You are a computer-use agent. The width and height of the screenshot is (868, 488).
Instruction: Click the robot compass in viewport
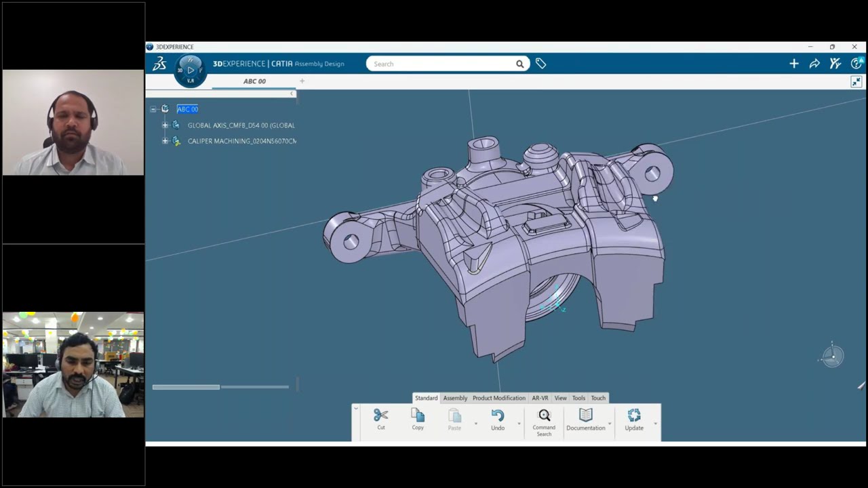pos(833,356)
